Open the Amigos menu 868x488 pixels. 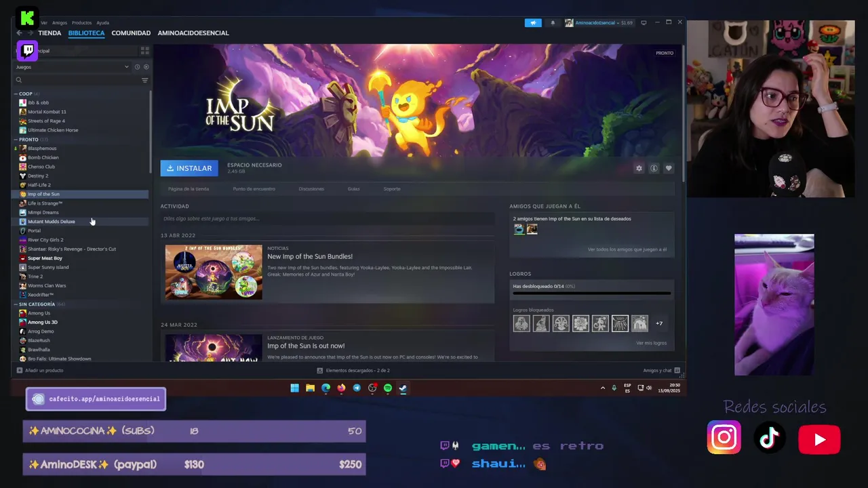click(x=60, y=22)
